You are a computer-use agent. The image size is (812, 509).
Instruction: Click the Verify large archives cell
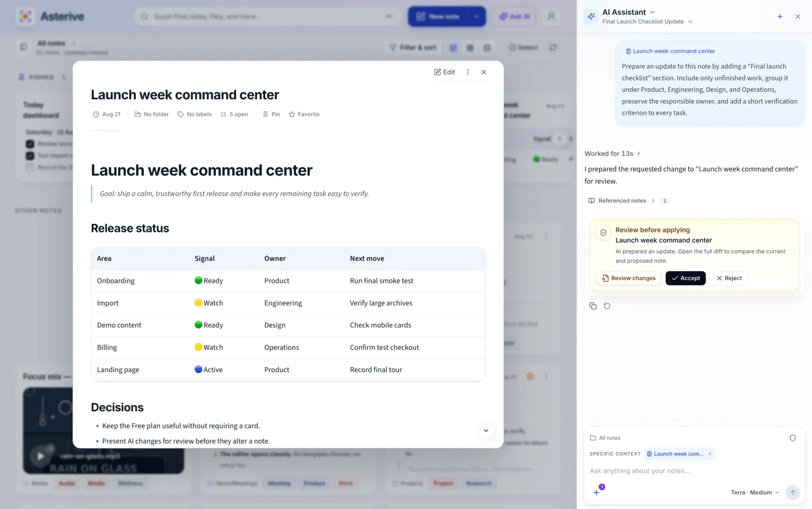point(381,303)
